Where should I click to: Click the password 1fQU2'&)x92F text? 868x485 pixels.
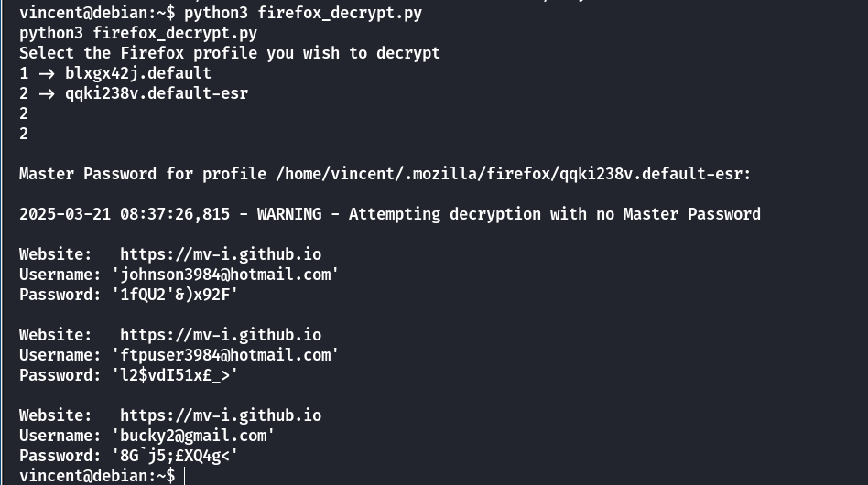175,295
